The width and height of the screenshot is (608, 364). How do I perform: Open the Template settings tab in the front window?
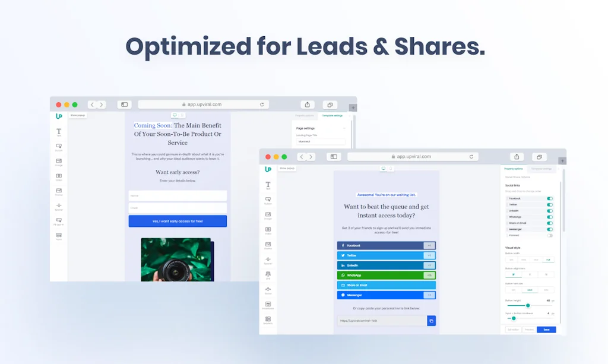(x=541, y=169)
